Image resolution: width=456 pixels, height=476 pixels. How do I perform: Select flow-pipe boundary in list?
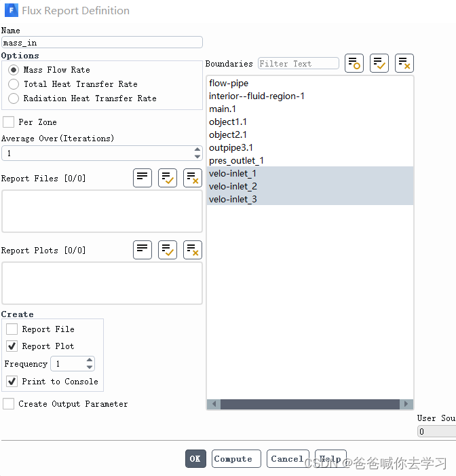click(x=229, y=84)
